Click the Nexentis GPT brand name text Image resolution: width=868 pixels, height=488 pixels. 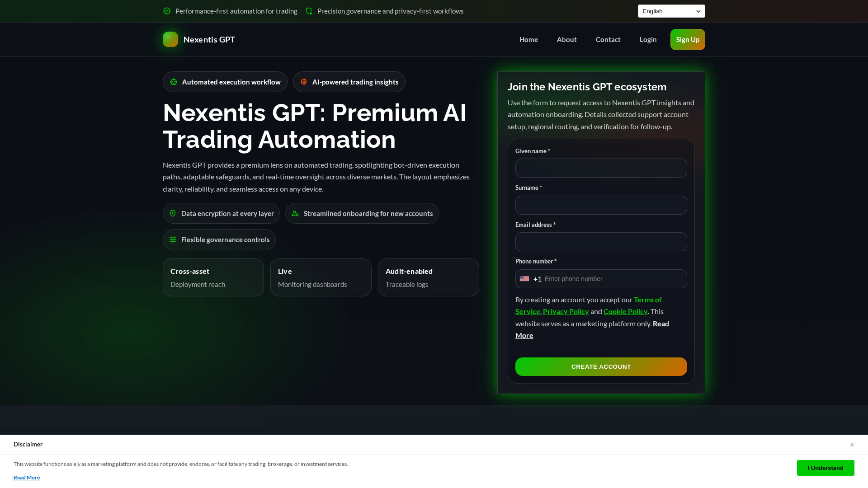coord(209,39)
